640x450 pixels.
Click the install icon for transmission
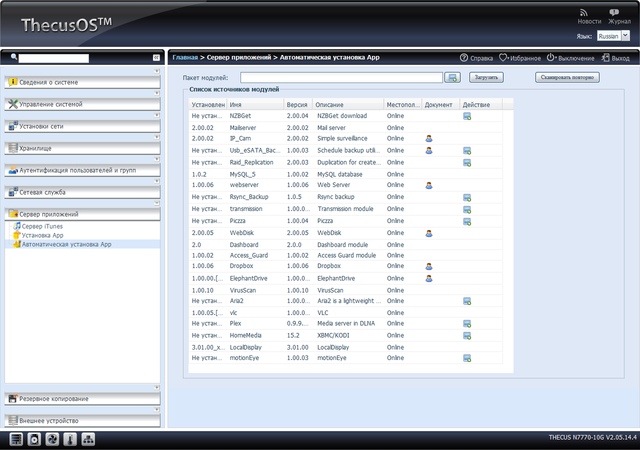467,209
